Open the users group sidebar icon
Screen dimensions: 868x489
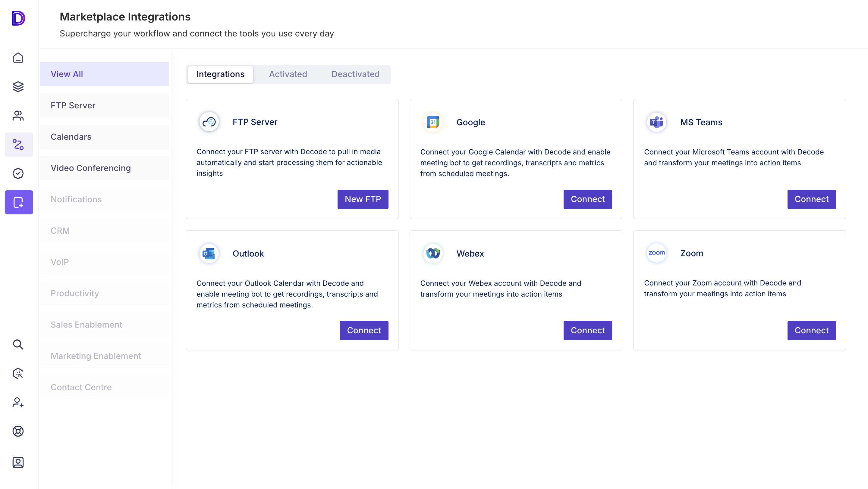pyautogui.click(x=18, y=116)
